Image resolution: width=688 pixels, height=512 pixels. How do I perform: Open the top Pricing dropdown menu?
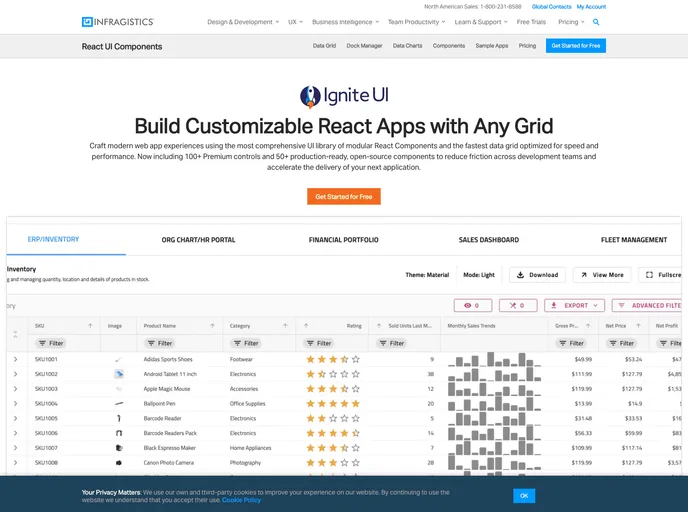pos(571,22)
